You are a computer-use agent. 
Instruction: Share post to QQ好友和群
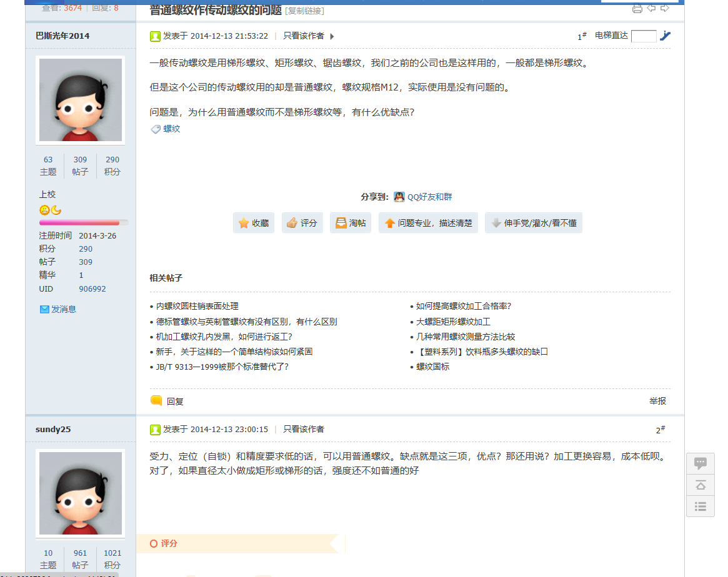point(429,197)
